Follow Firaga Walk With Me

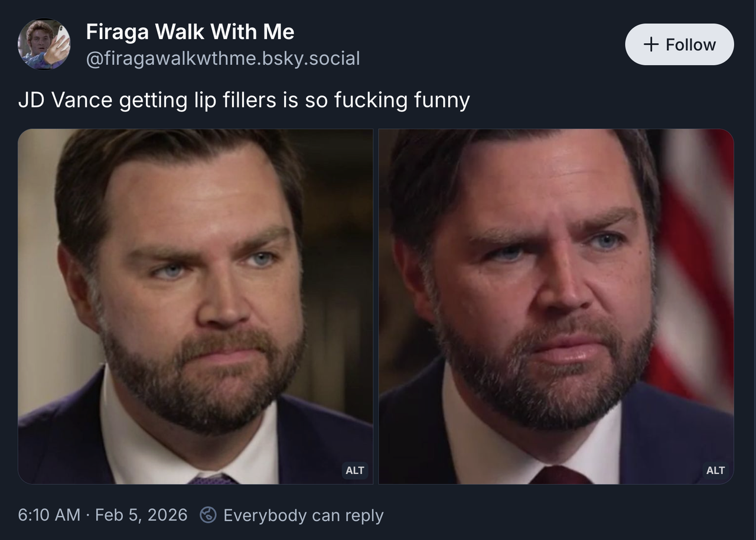pos(679,44)
